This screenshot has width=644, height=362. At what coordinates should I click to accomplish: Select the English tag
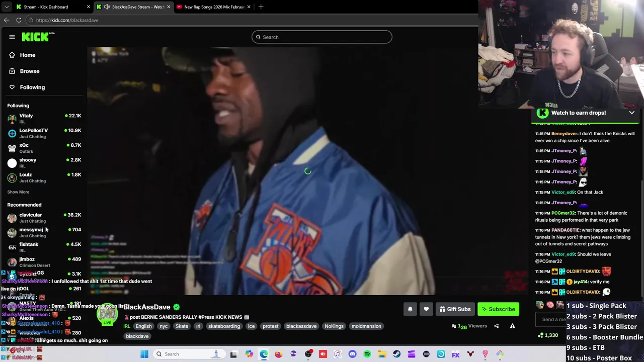(143, 326)
